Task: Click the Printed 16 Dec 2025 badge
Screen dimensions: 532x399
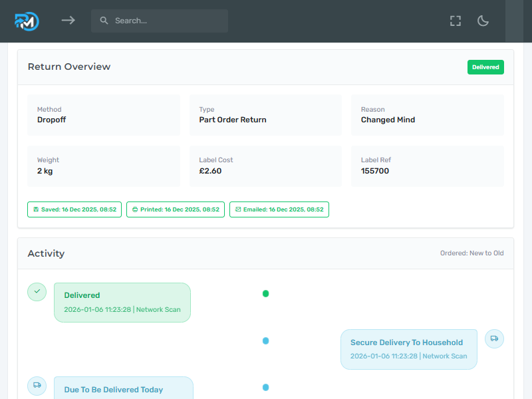Action: point(176,209)
